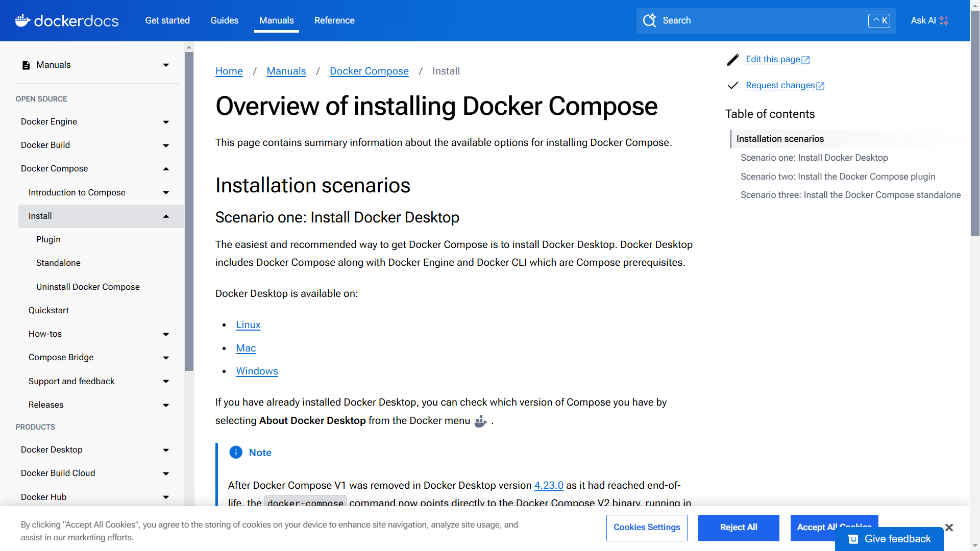
Task: Click the checkmark beside Request changes
Action: click(x=733, y=85)
